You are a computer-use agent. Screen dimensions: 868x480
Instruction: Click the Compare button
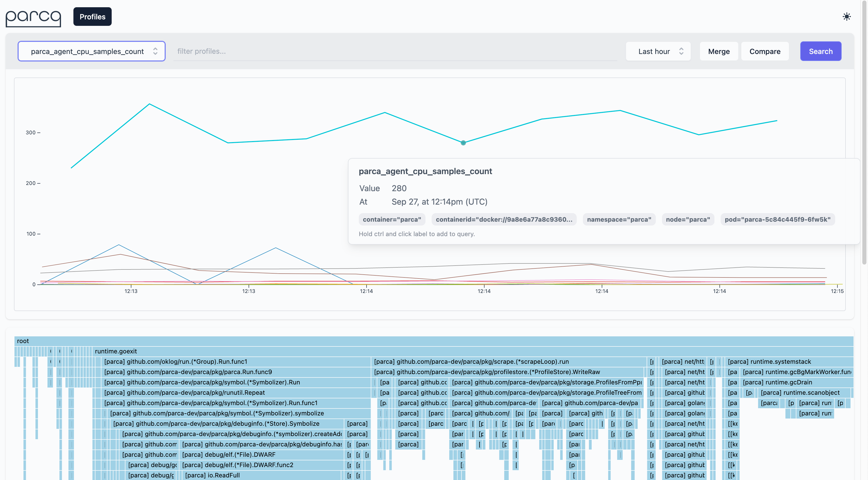click(765, 51)
